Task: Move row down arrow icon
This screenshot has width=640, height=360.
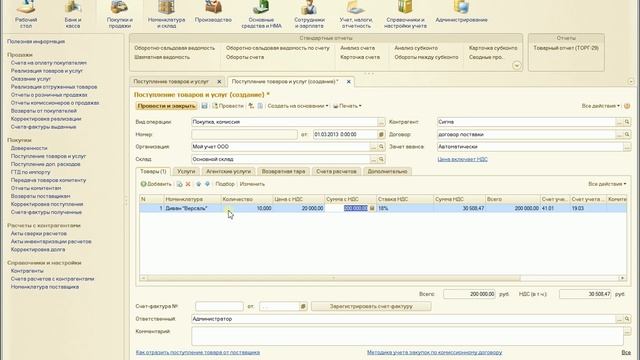Action: [207, 184]
